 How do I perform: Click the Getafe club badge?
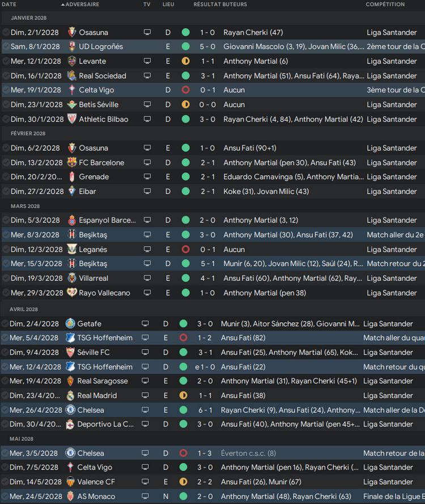pos(70,323)
